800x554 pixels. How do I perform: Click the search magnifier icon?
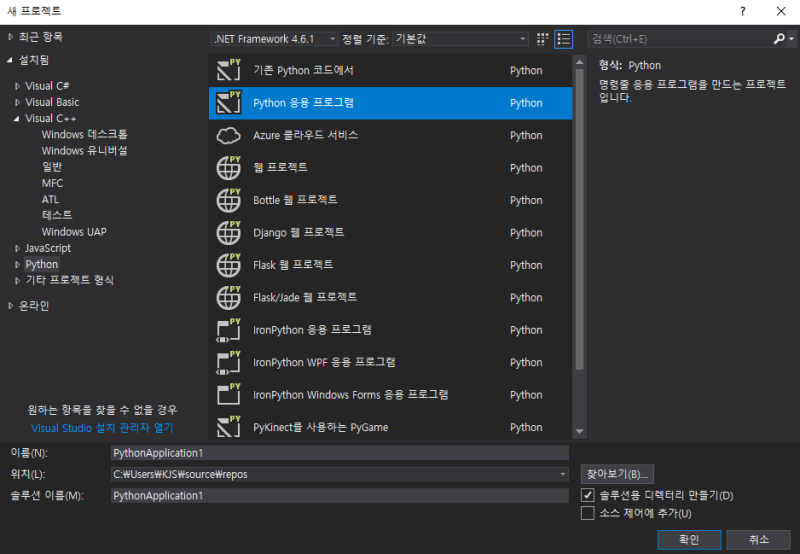tap(779, 39)
